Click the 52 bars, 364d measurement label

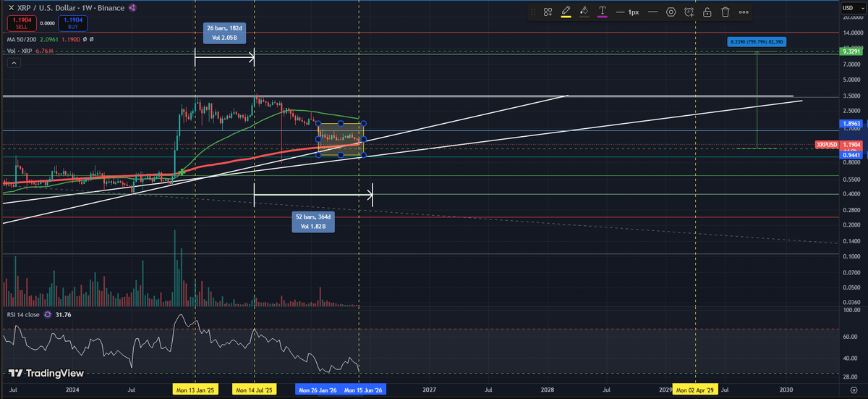click(x=315, y=222)
